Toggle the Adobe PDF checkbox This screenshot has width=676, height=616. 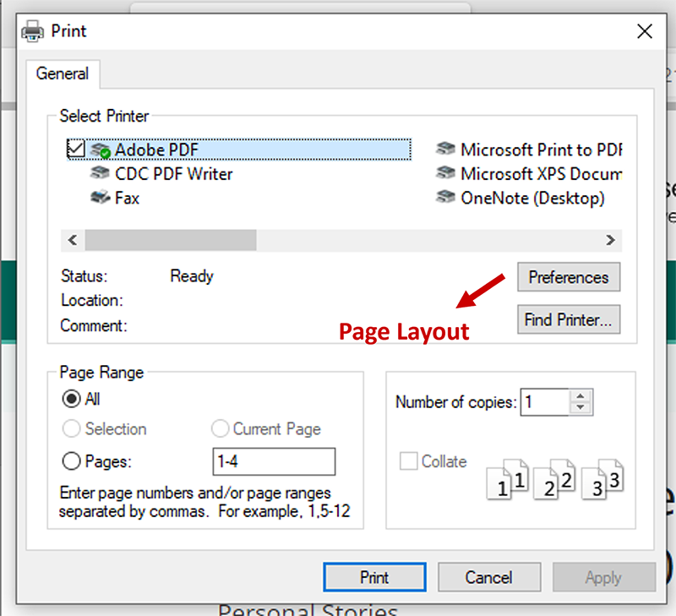pos(77,149)
